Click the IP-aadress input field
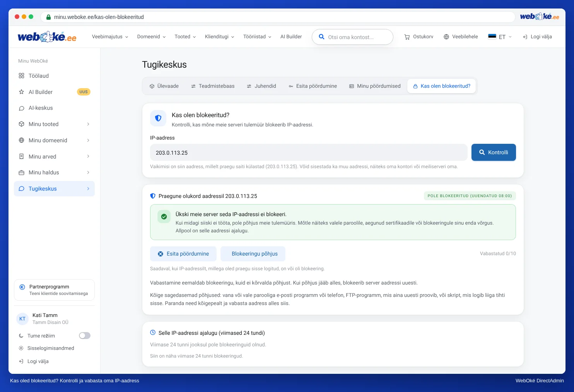 click(309, 153)
